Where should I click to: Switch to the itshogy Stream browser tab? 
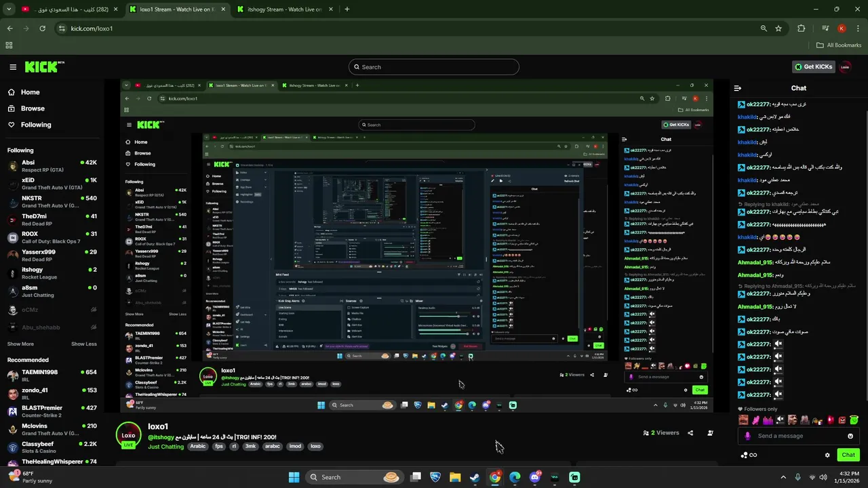point(284,9)
